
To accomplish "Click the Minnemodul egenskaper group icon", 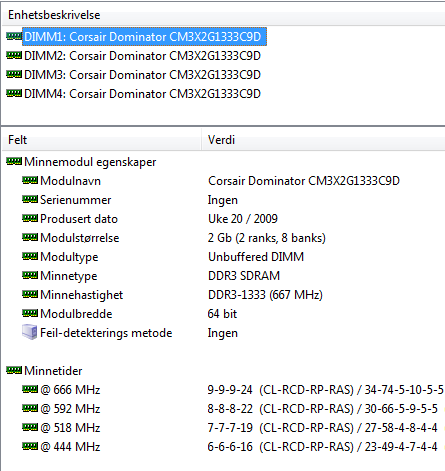I will click(x=14, y=161).
